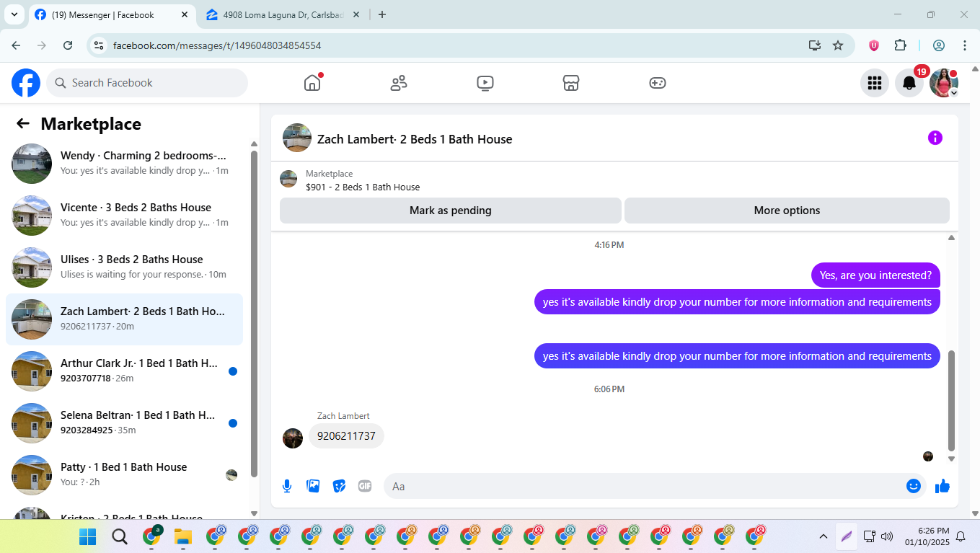Click the 4:16 PM timestamp
Image resolution: width=980 pixels, height=553 pixels.
[609, 245]
